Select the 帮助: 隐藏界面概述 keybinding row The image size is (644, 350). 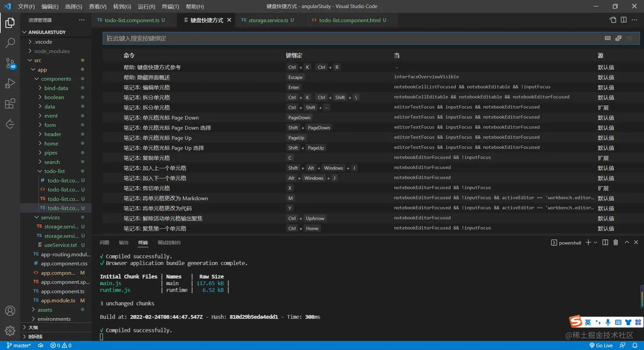tap(371, 77)
